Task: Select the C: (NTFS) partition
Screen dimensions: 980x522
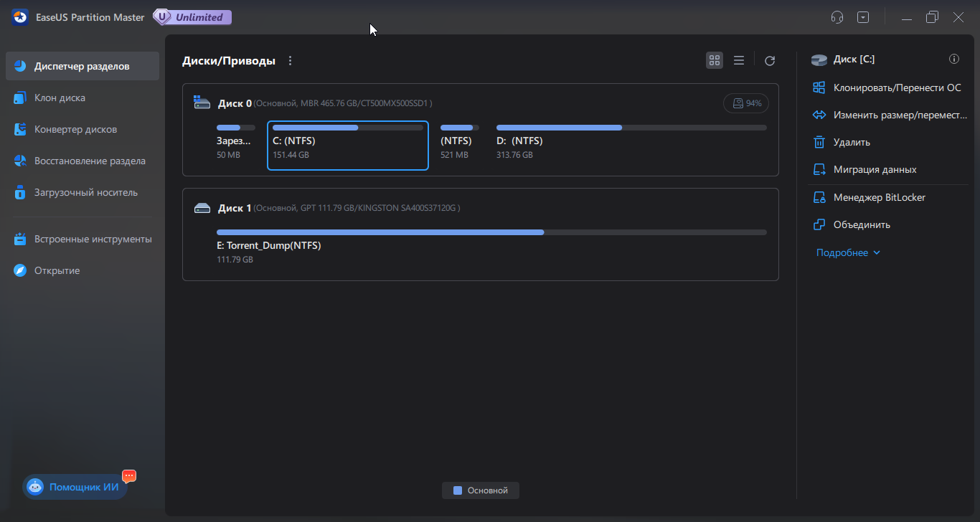Action: point(347,146)
